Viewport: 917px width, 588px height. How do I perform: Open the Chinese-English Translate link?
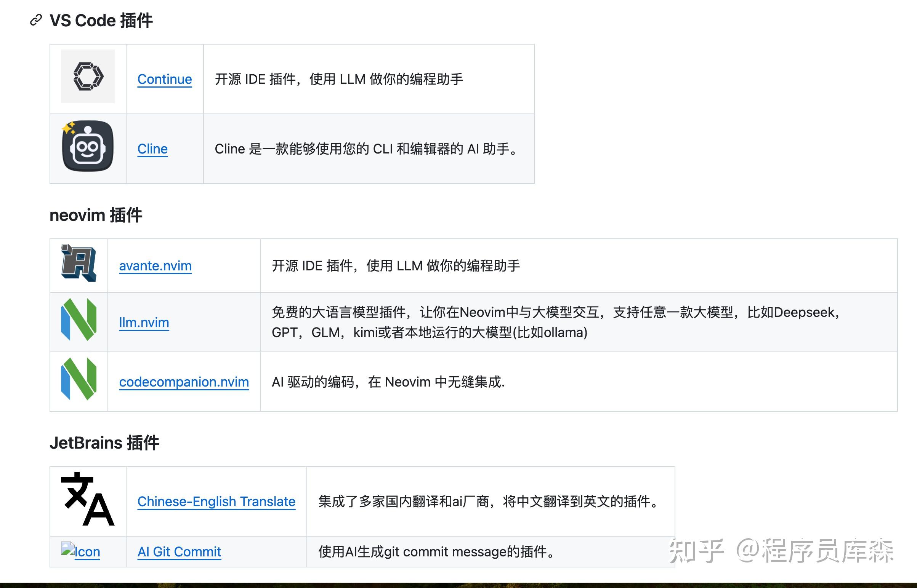point(216,501)
